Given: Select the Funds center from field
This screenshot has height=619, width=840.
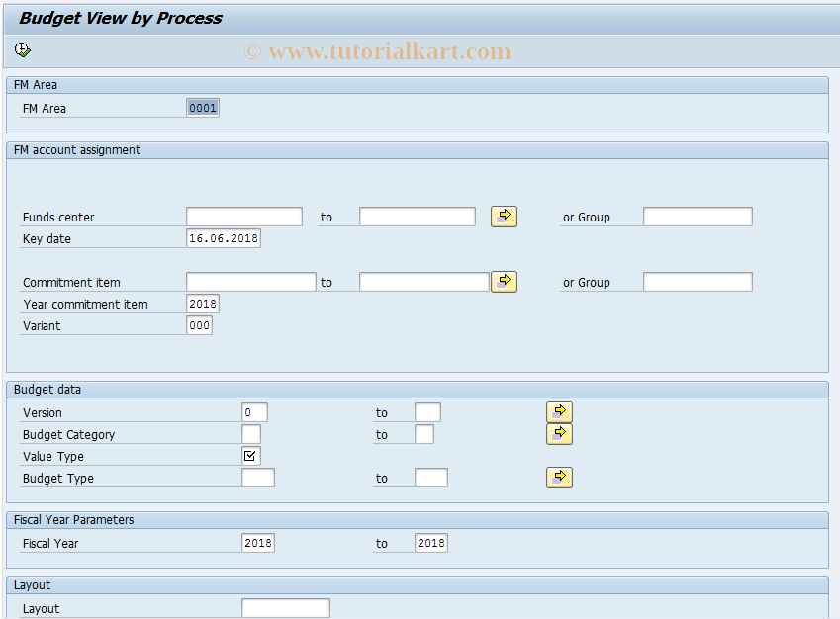Looking at the screenshot, I should [243, 216].
